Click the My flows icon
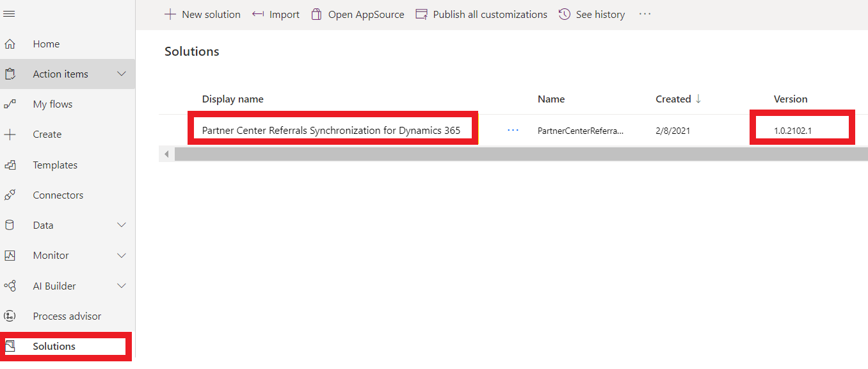The height and width of the screenshot is (369, 868). (10, 104)
